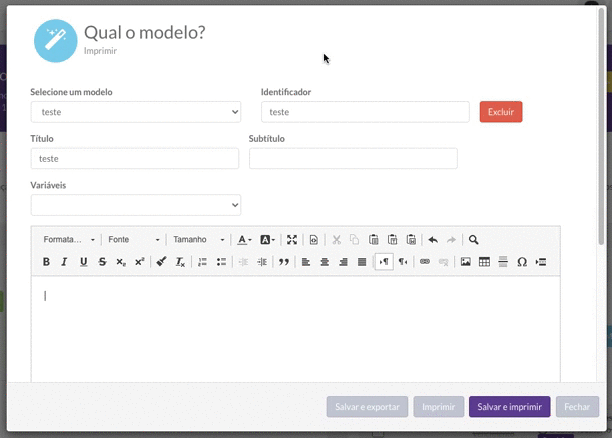
Task: Expand the Variáveis dropdown
Action: tap(135, 205)
